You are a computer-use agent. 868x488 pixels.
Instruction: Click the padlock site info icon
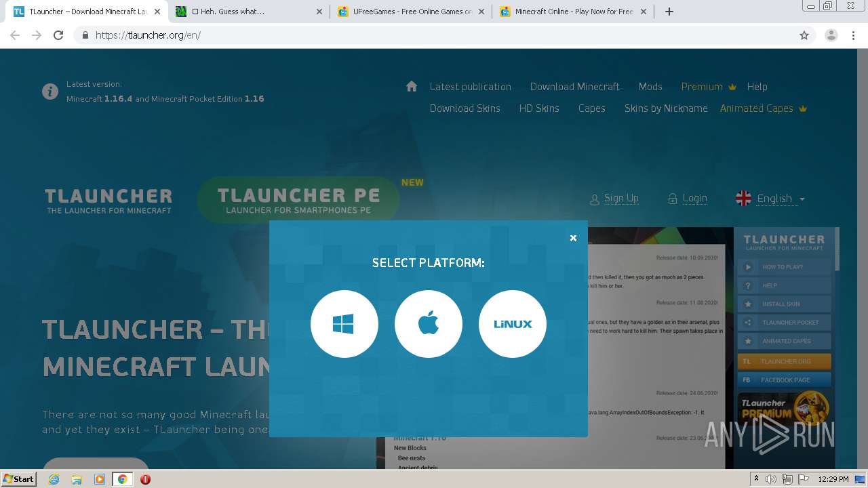(85, 35)
